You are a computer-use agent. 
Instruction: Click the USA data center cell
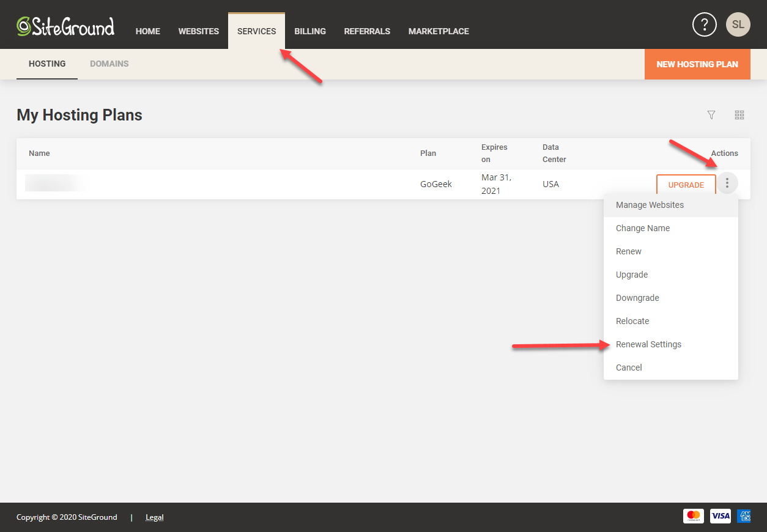(x=550, y=184)
